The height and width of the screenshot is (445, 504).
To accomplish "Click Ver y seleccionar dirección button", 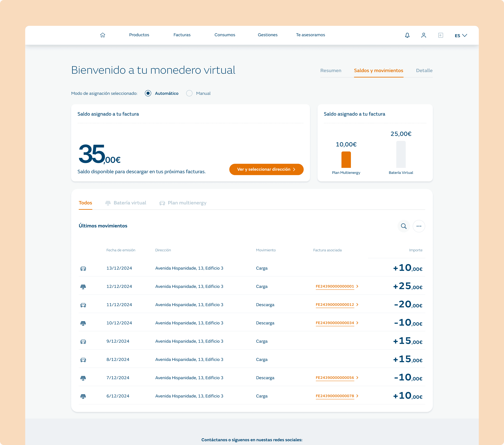I will click(266, 169).
